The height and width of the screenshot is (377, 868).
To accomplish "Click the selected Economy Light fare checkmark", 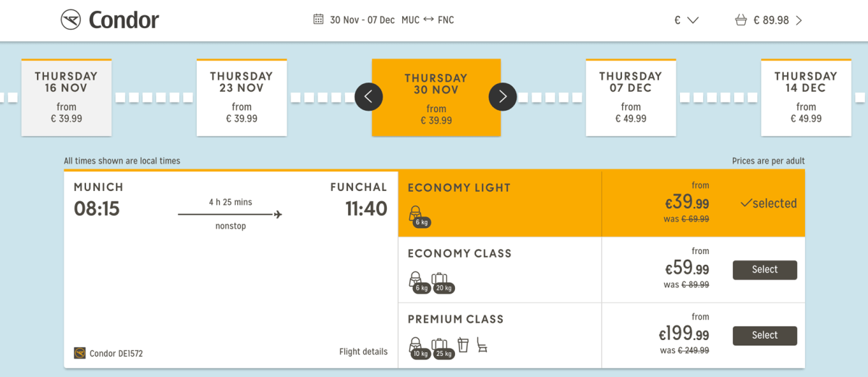I will [746, 203].
